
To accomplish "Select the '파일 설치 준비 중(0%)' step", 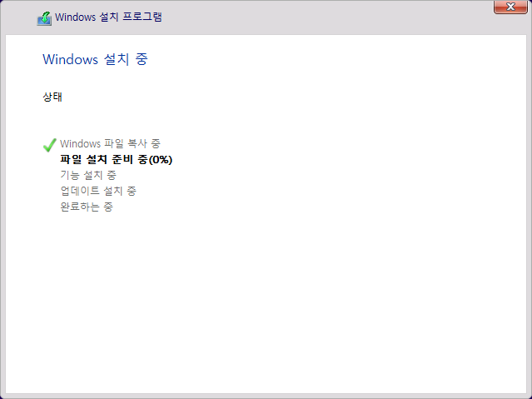I will click(x=116, y=159).
